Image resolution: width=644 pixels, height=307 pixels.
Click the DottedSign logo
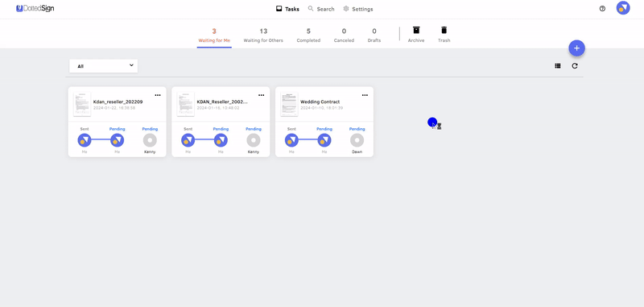(x=35, y=8)
